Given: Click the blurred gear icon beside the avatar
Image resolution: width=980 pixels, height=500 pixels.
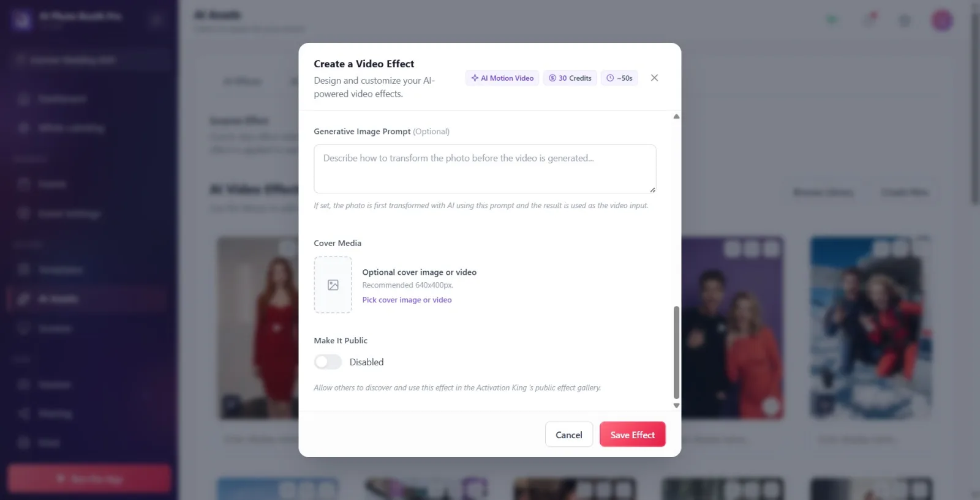Looking at the screenshot, I should point(905,21).
